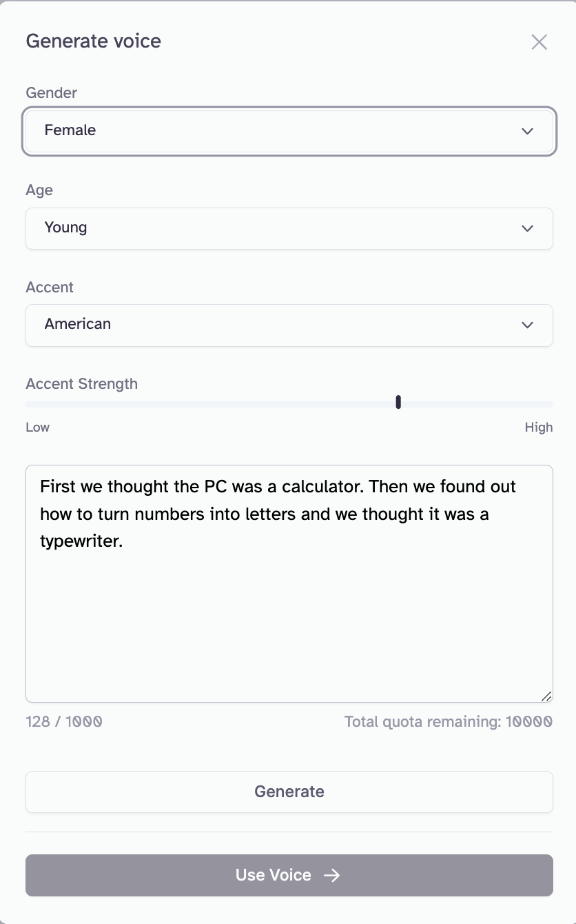Click the chevron arrow in the Age field
576x924 pixels.
(528, 228)
